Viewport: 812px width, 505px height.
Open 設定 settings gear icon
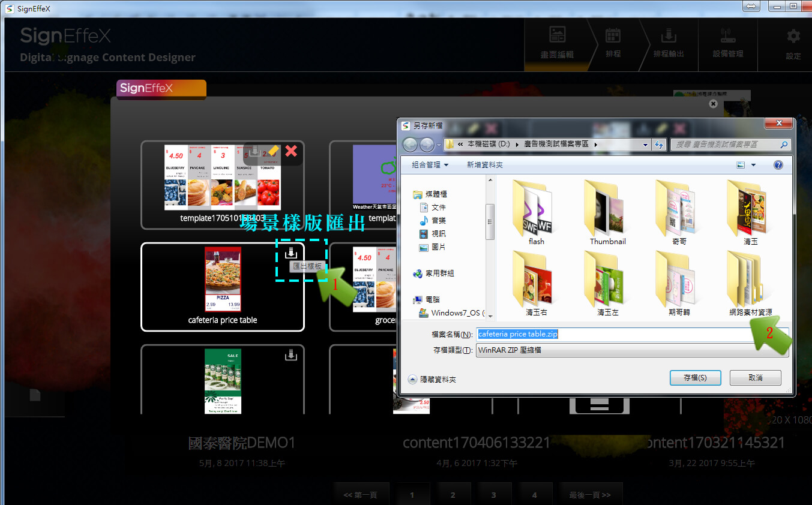pos(793,43)
